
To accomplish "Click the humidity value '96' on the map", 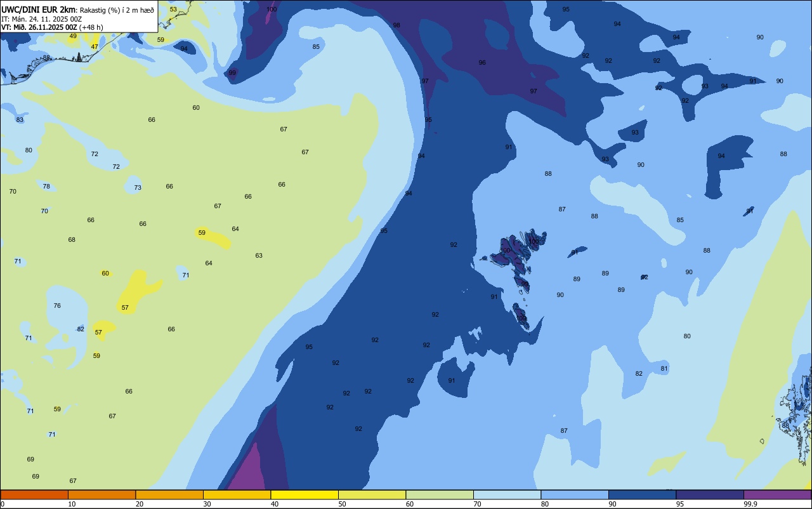I will (482, 63).
